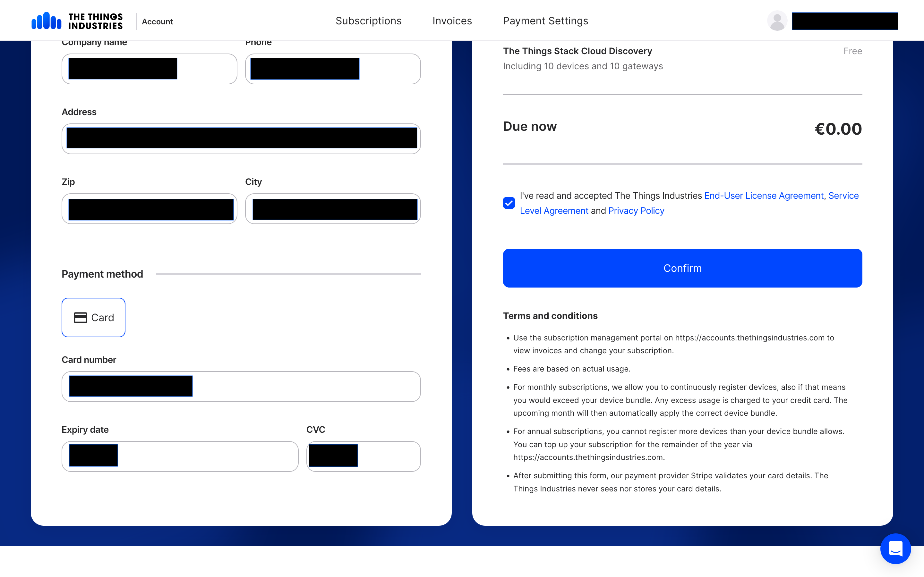Screen dimensions: 924x577
Task: Click the blue Confirm button
Action: (682, 268)
